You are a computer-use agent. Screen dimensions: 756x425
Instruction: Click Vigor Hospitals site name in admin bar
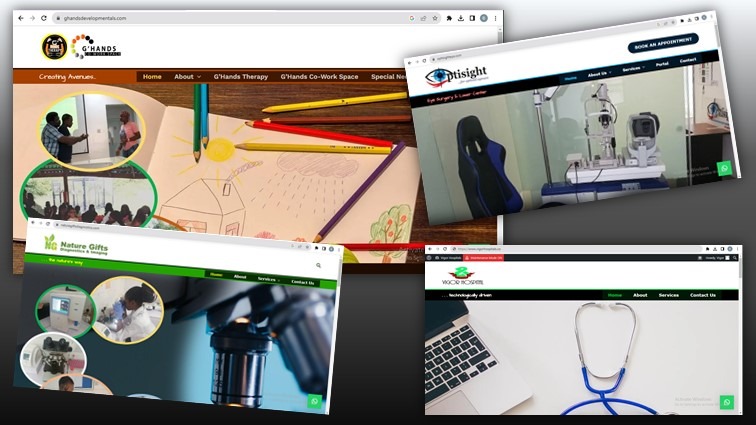(x=448, y=258)
